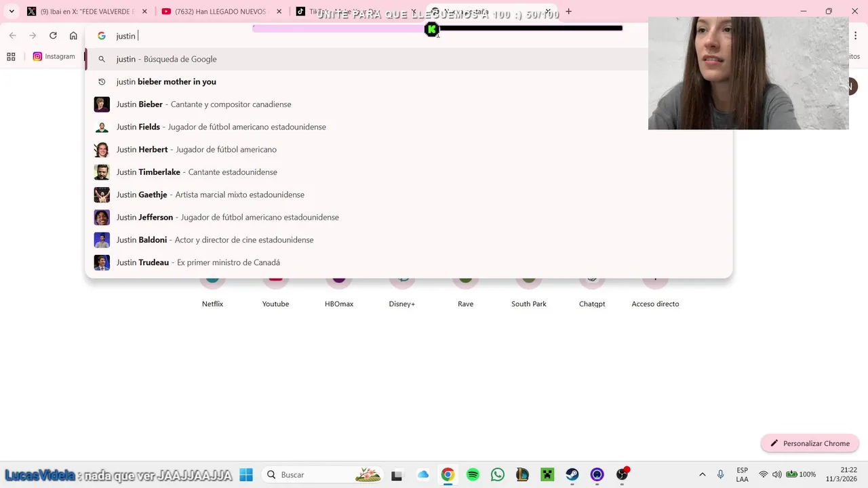Open the tab search dropdown arrow
The image size is (868, 488).
[12, 12]
